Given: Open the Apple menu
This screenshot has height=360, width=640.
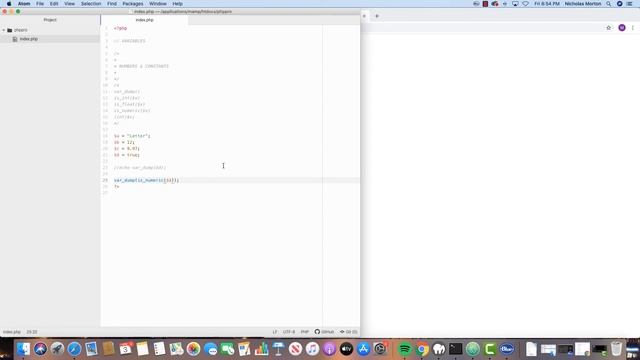Looking at the screenshot, I should pos(9,4).
